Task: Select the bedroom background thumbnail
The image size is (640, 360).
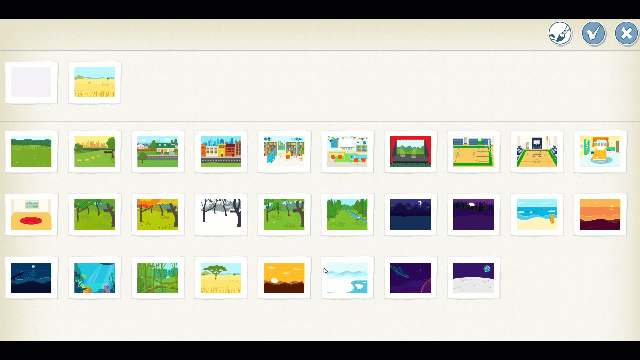Action: click(600, 151)
